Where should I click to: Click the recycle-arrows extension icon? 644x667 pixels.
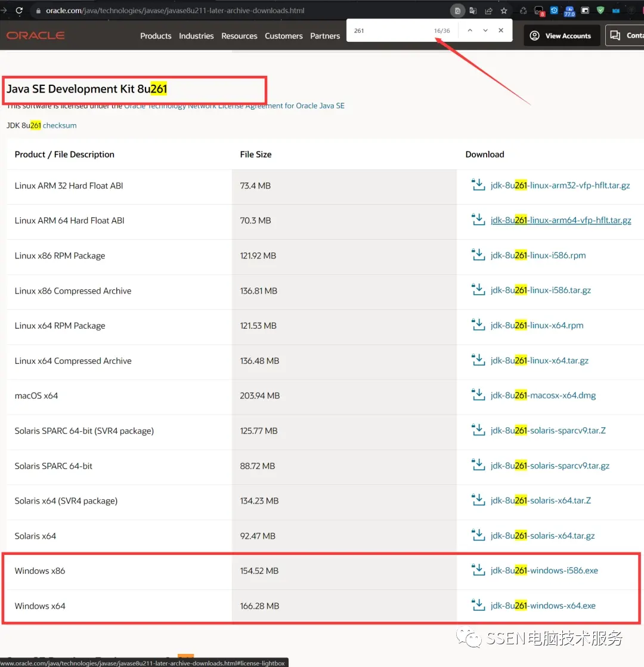[524, 11]
